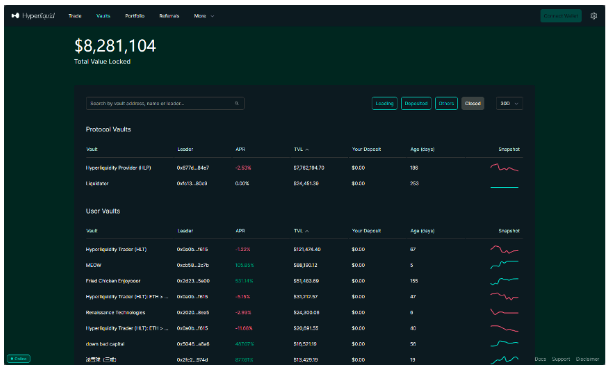Screen dimensions: 610x371
Task: Focus the vault search field
Action: pyautogui.click(x=165, y=103)
